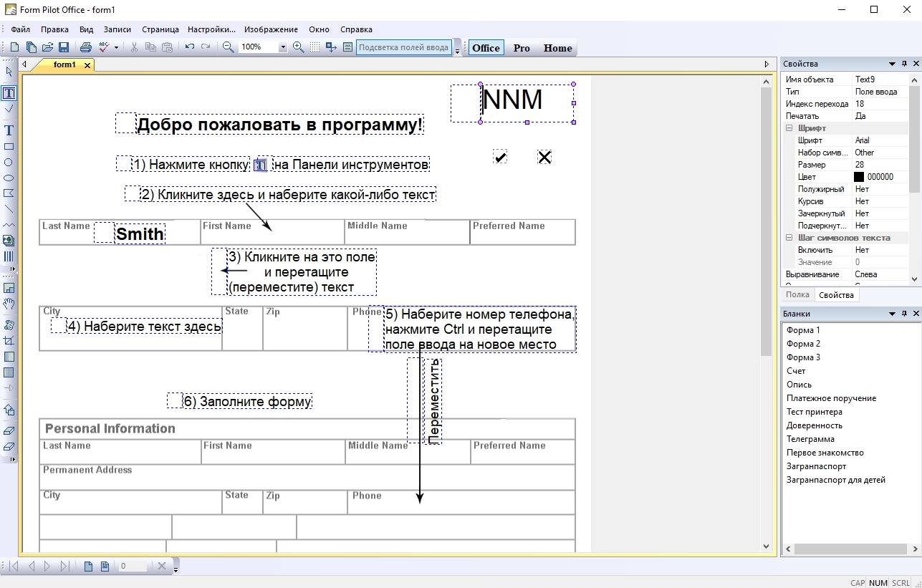Toggle the X-mark box on the form
This screenshot has height=588, width=922.
pyautogui.click(x=544, y=157)
